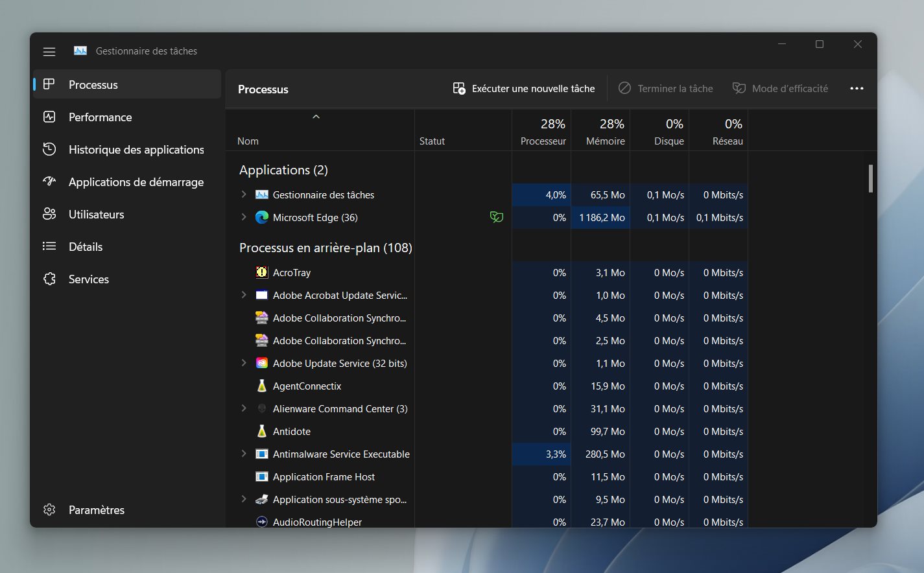Expand Application sous-système spouleur row
This screenshot has width=924, height=573.
244,499
